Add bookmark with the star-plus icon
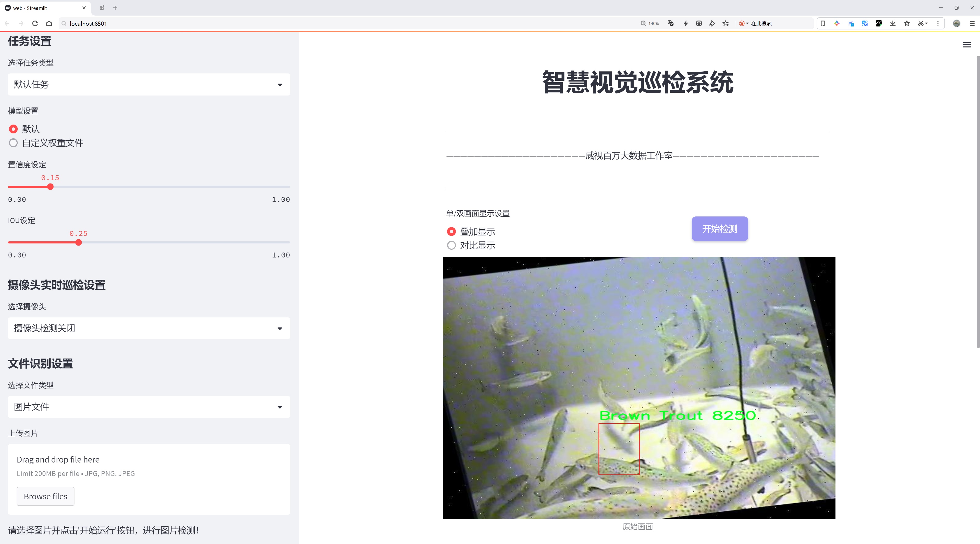 point(726,23)
